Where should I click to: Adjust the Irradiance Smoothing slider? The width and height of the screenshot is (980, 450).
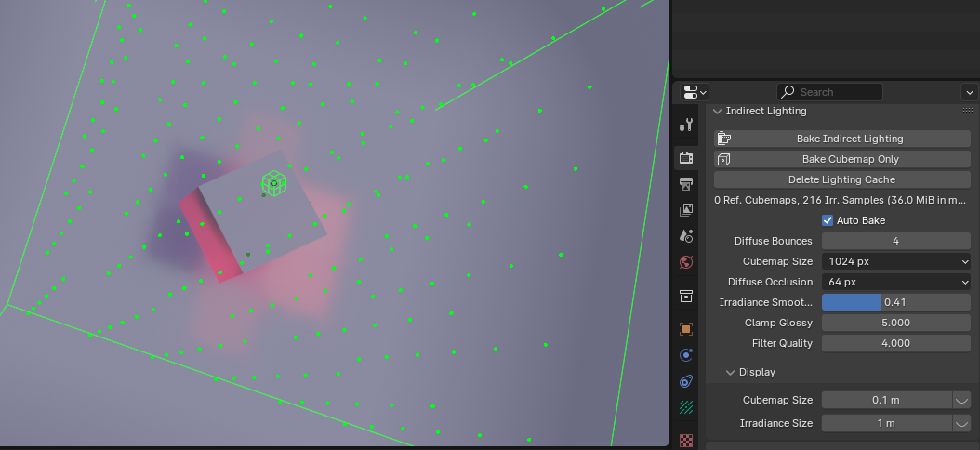click(896, 302)
